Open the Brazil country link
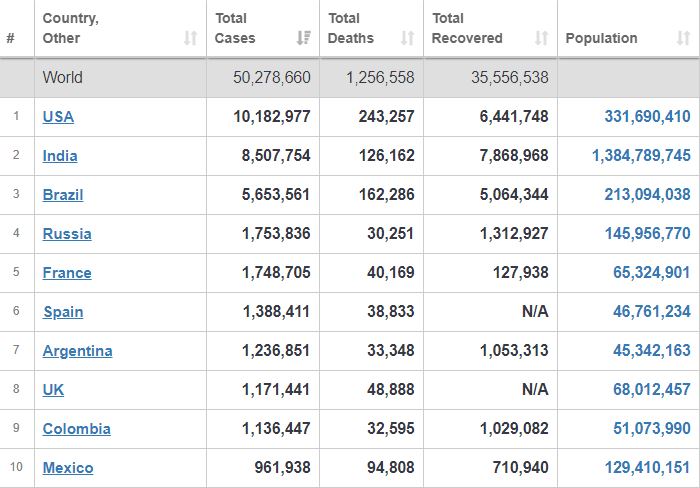Image resolution: width=700 pixels, height=488 pixels. click(63, 195)
